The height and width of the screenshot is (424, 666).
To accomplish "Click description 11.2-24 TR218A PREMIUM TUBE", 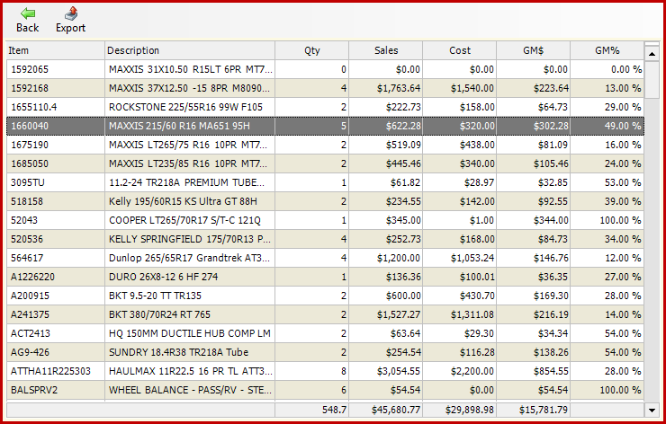I will (187, 183).
